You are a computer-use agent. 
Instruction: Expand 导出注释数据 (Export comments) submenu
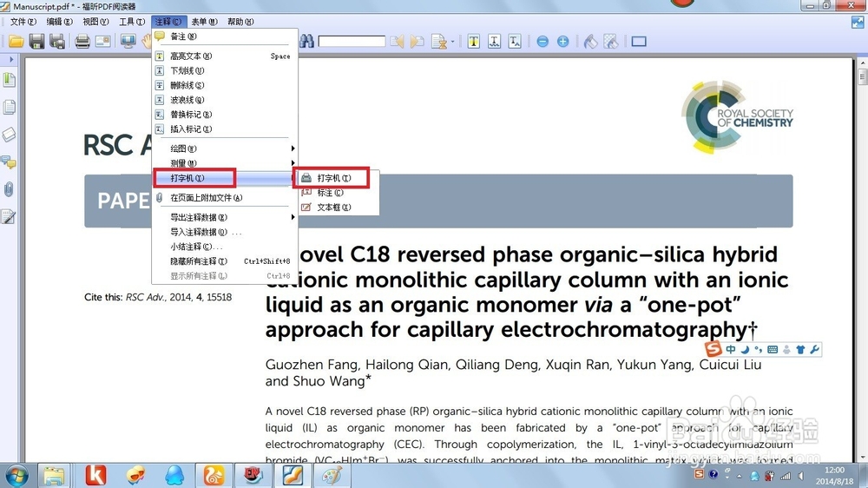(x=224, y=217)
